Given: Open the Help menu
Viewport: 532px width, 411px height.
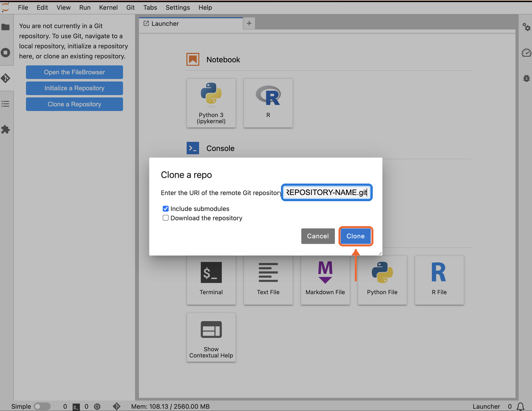Looking at the screenshot, I should (205, 7).
